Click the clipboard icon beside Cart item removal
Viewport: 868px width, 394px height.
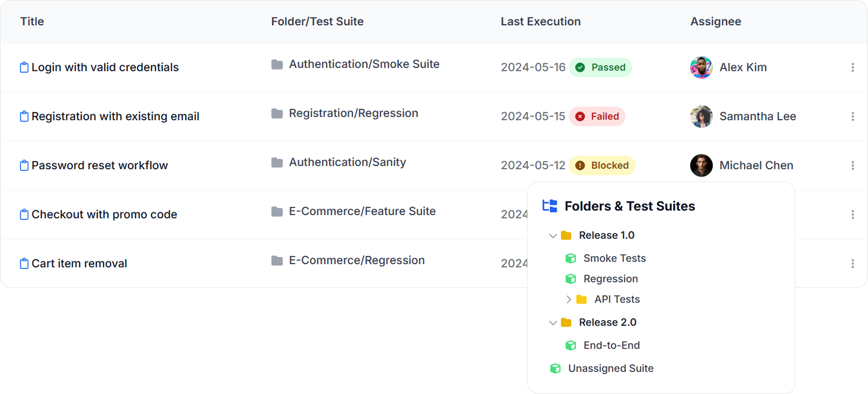(24, 263)
